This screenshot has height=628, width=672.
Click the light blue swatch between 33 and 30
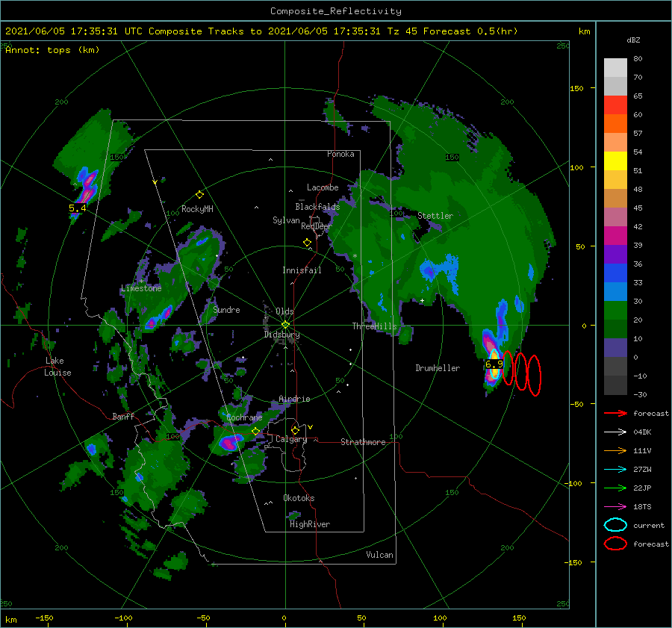pyautogui.click(x=615, y=291)
